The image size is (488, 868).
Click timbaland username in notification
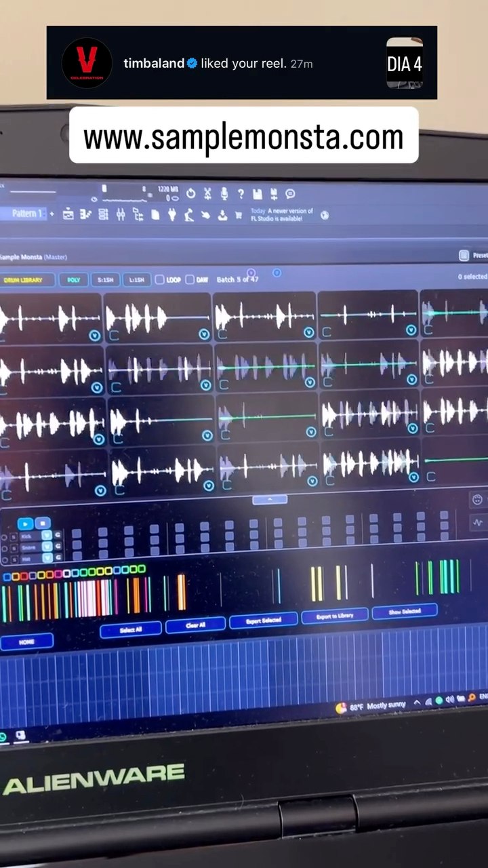[154, 63]
